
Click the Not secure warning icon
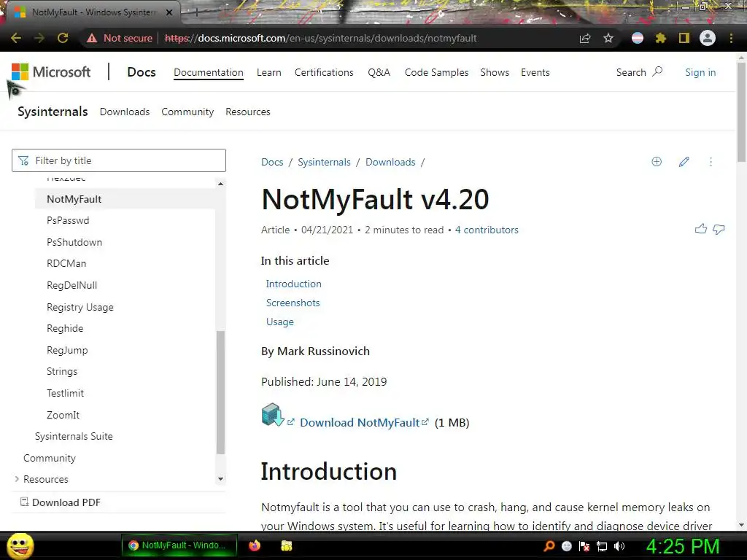coord(92,38)
